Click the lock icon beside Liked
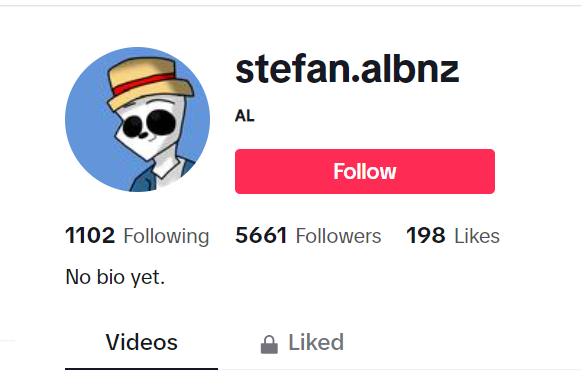The width and height of the screenshot is (581, 389). pos(269,345)
